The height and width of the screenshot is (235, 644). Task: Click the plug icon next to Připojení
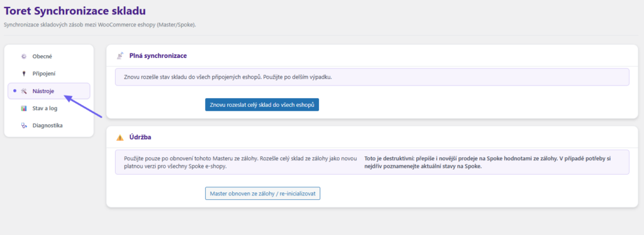pyautogui.click(x=24, y=74)
